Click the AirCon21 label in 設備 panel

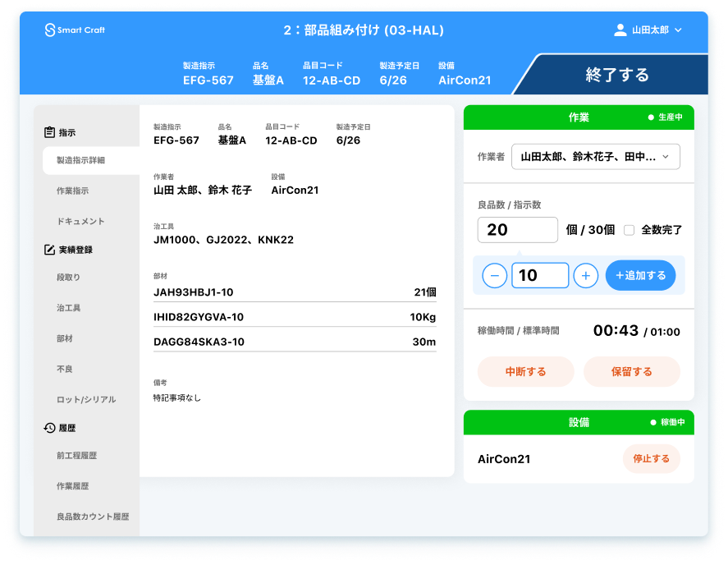pyautogui.click(x=504, y=459)
